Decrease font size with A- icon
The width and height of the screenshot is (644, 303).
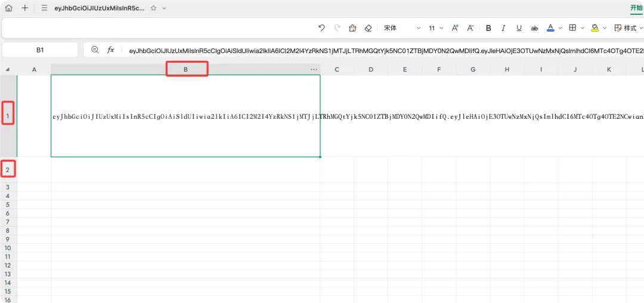coord(470,28)
